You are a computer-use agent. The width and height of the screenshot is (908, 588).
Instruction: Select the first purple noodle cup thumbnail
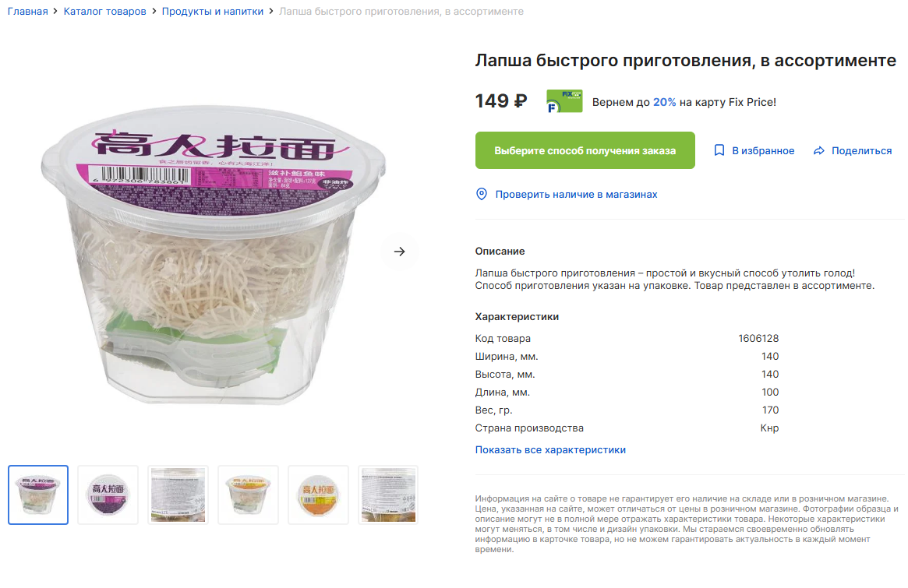[x=38, y=495]
